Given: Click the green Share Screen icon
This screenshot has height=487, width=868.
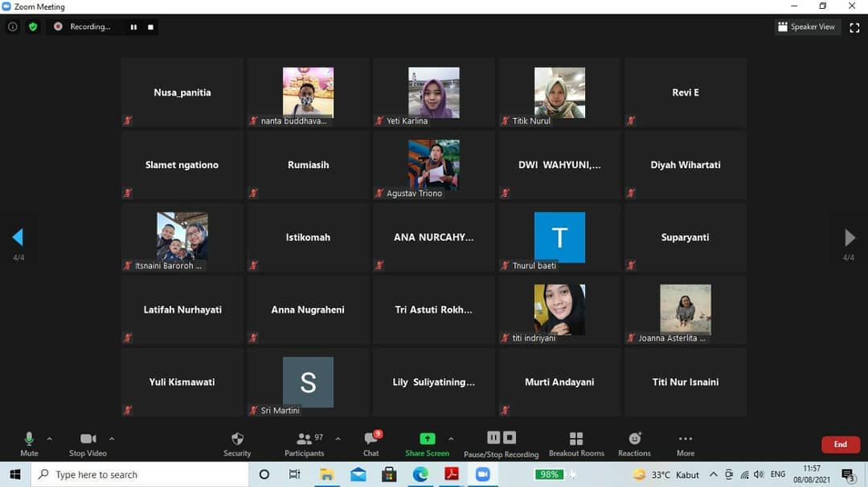Looking at the screenshot, I should (x=427, y=439).
